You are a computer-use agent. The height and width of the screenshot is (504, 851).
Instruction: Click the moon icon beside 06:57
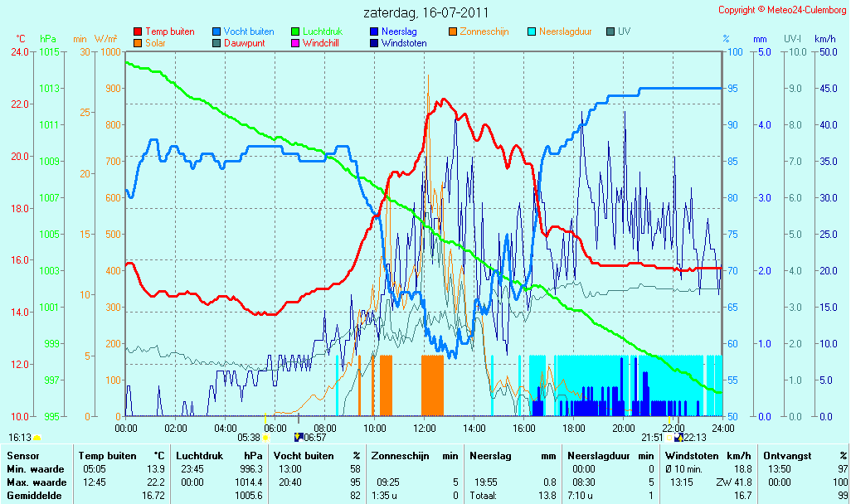[x=298, y=438]
